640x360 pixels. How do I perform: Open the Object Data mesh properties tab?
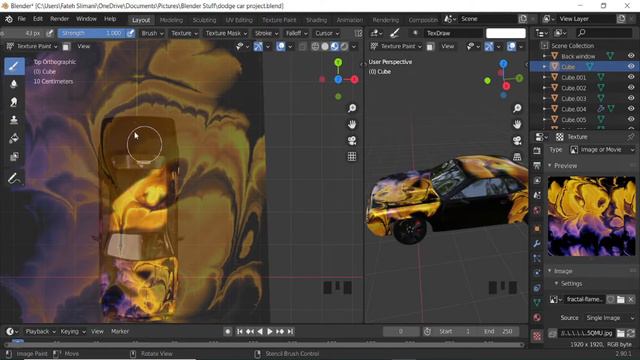click(x=537, y=302)
